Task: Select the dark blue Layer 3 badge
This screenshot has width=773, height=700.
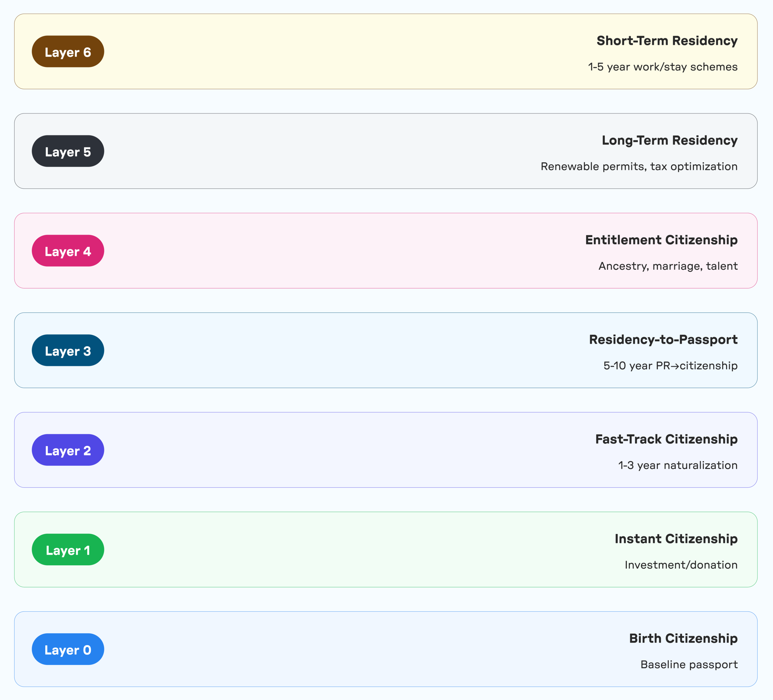Action: pos(68,350)
